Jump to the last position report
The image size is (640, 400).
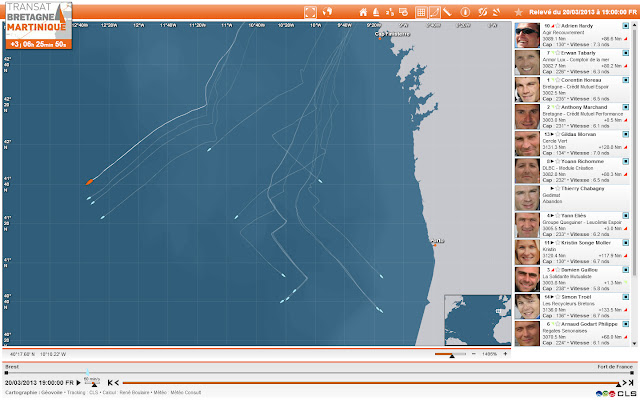[x=631, y=382]
